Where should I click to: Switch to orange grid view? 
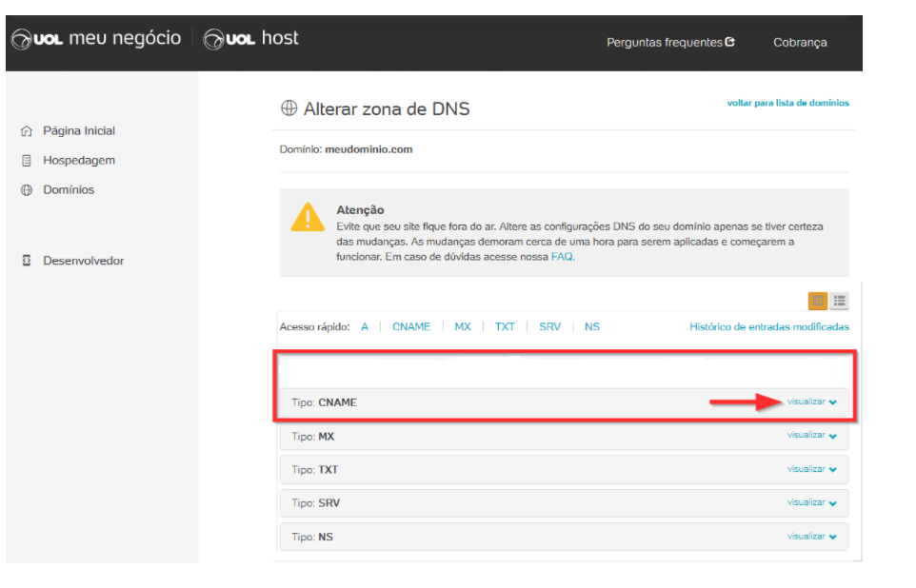[x=817, y=301]
